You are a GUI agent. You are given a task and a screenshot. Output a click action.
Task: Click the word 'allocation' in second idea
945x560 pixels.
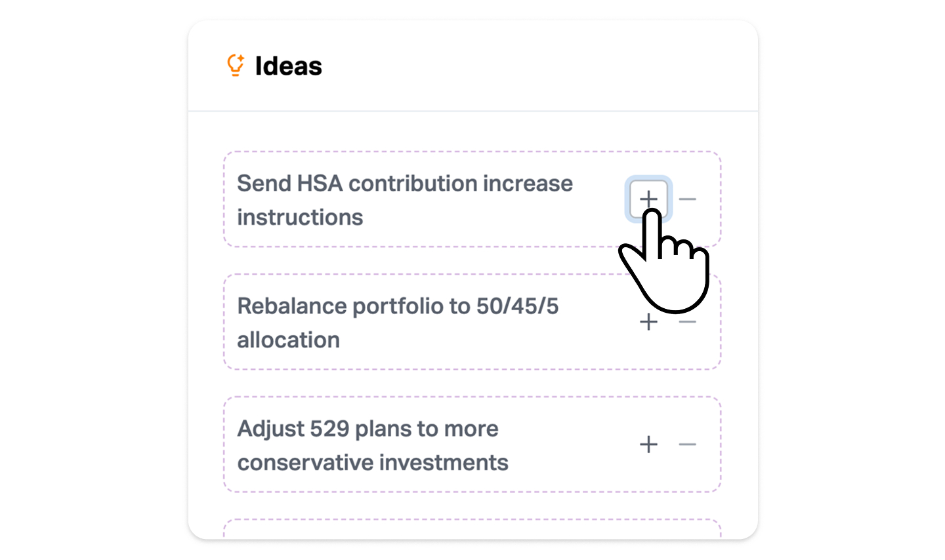click(x=288, y=340)
